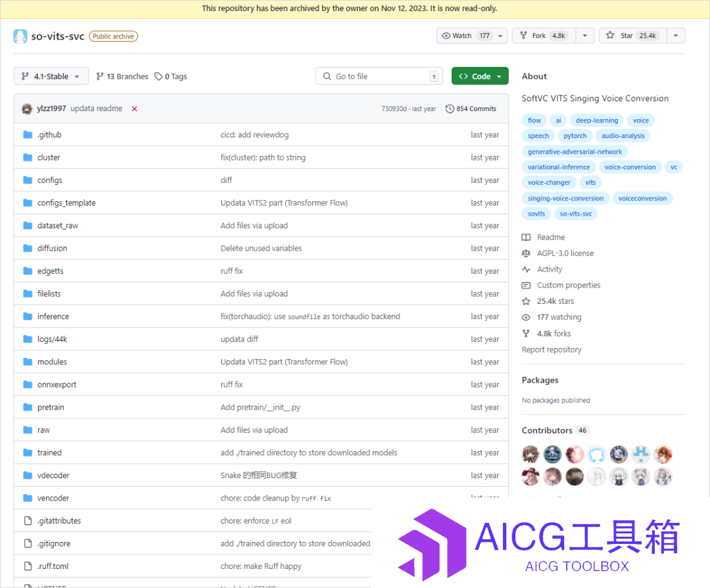Click the .gitignore file icon

tap(28, 544)
